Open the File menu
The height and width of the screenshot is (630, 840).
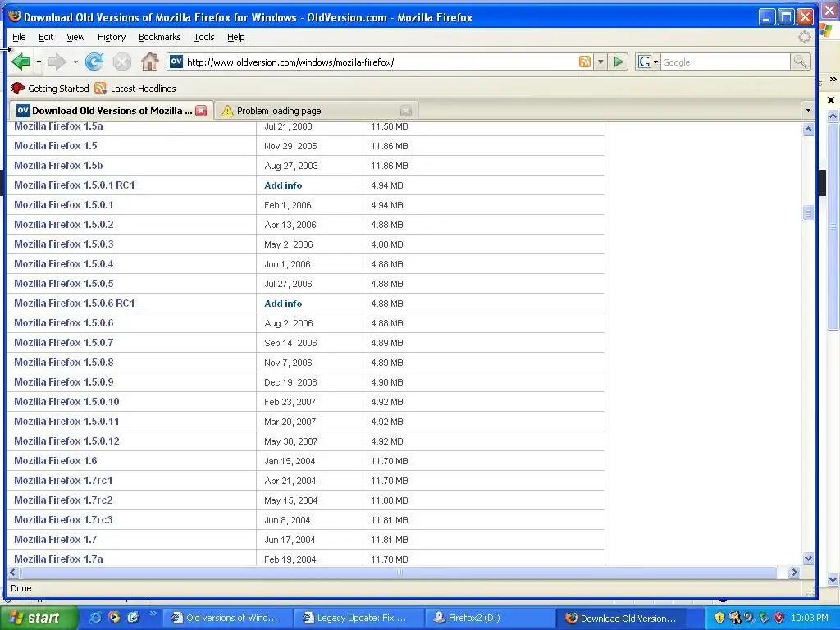coord(19,37)
